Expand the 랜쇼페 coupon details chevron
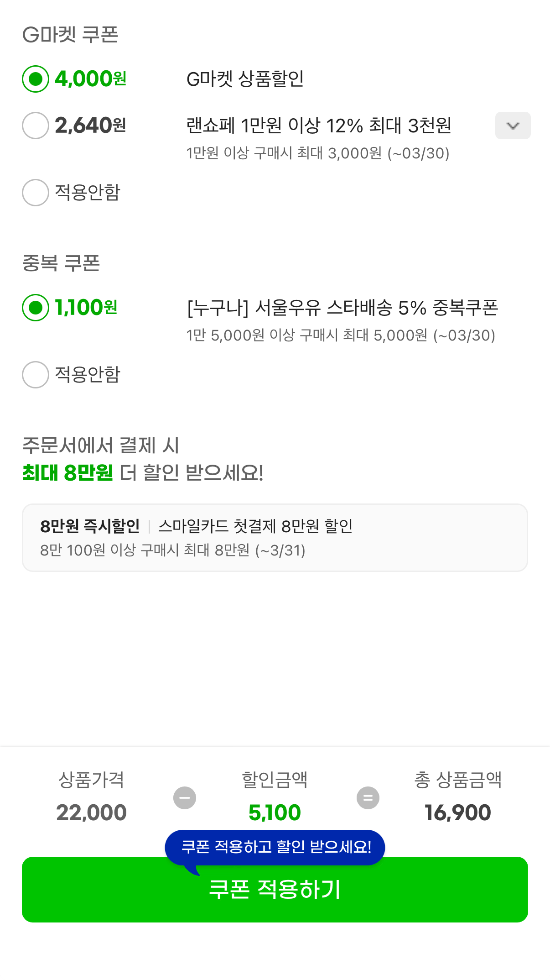 point(513,126)
